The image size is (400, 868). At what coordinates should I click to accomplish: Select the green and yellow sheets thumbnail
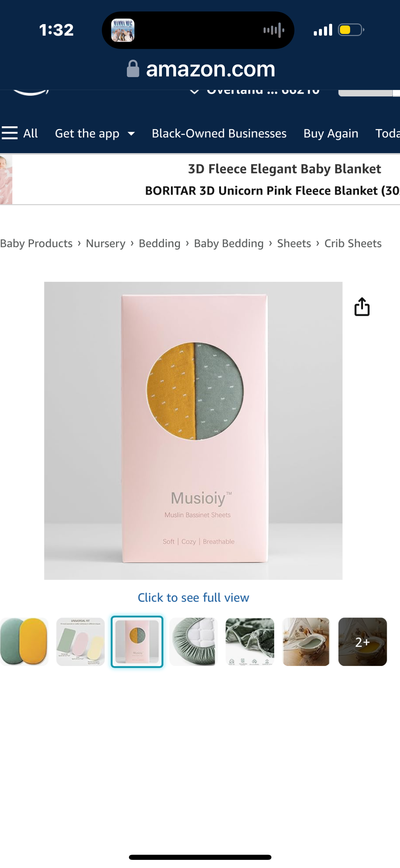pos(24,641)
